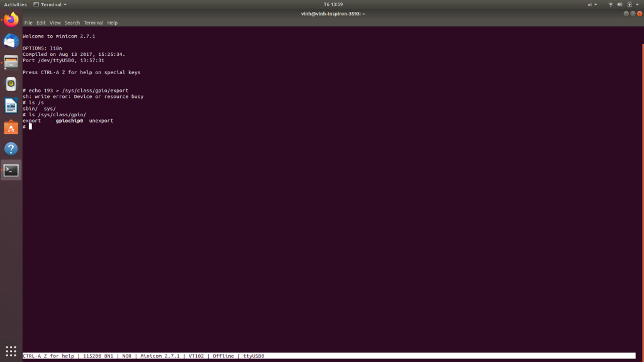Viewport: 644px width, 362px height.
Task: Click the terminal cursor prompt
Action: [x=30, y=126]
